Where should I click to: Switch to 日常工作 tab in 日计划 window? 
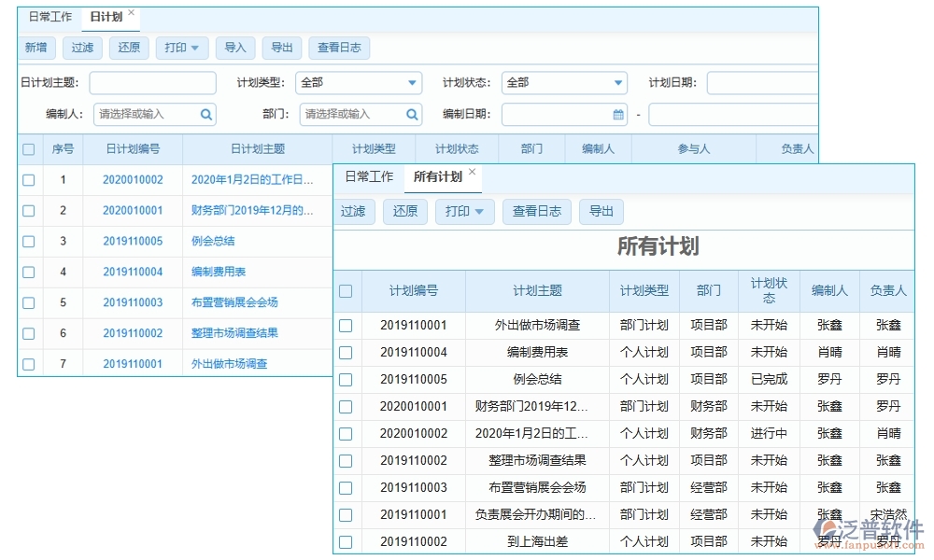(50, 17)
